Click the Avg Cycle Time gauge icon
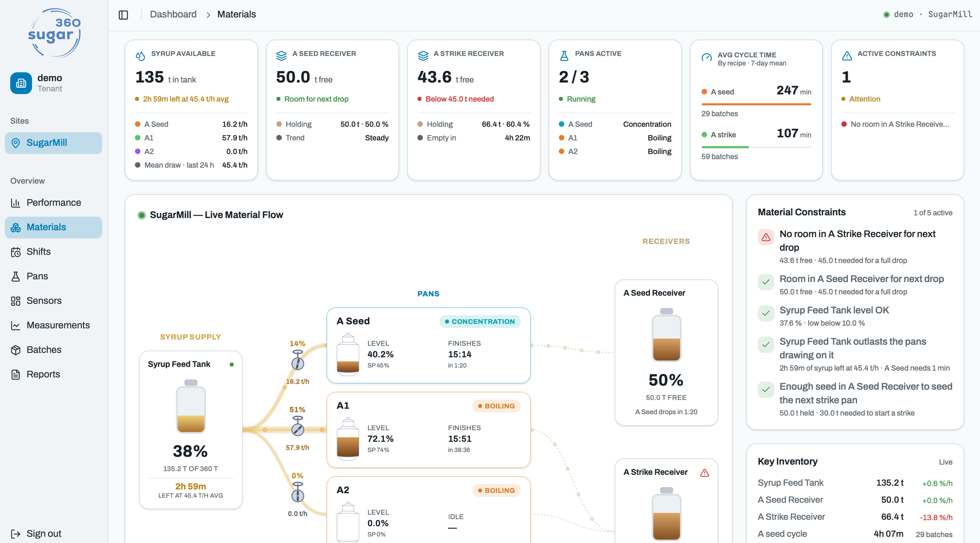The height and width of the screenshot is (543, 980). tap(706, 58)
